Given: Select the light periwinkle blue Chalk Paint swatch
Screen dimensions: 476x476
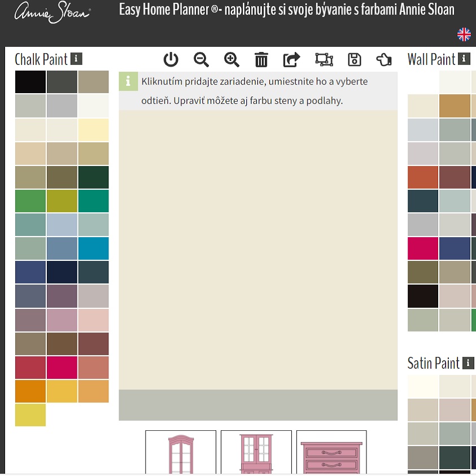Looking at the screenshot, I should point(62,225).
